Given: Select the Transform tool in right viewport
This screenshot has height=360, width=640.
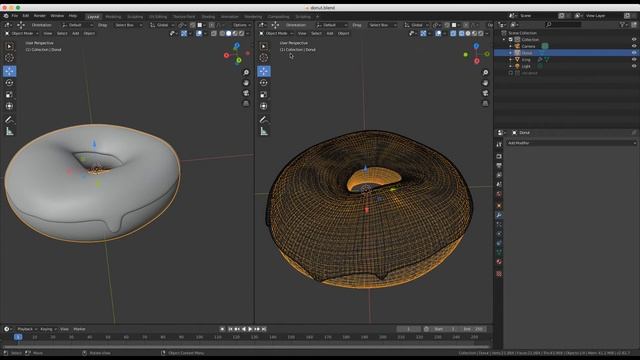Looking at the screenshot, I should [264, 106].
